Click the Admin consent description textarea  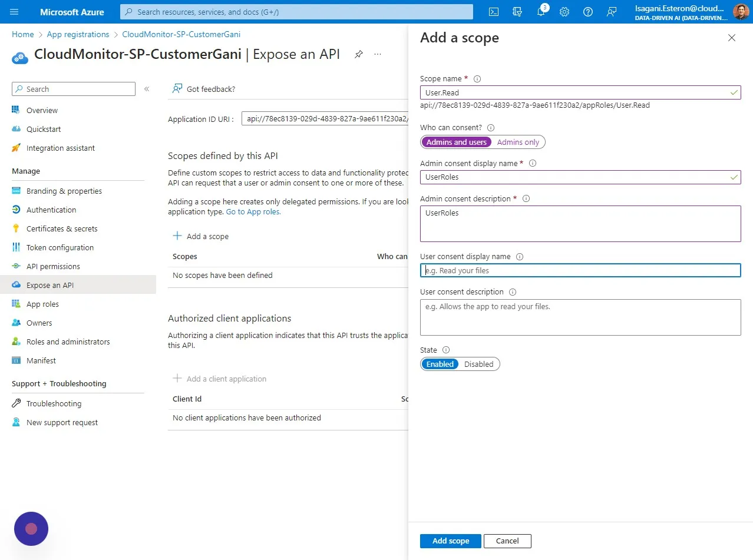[580, 223]
